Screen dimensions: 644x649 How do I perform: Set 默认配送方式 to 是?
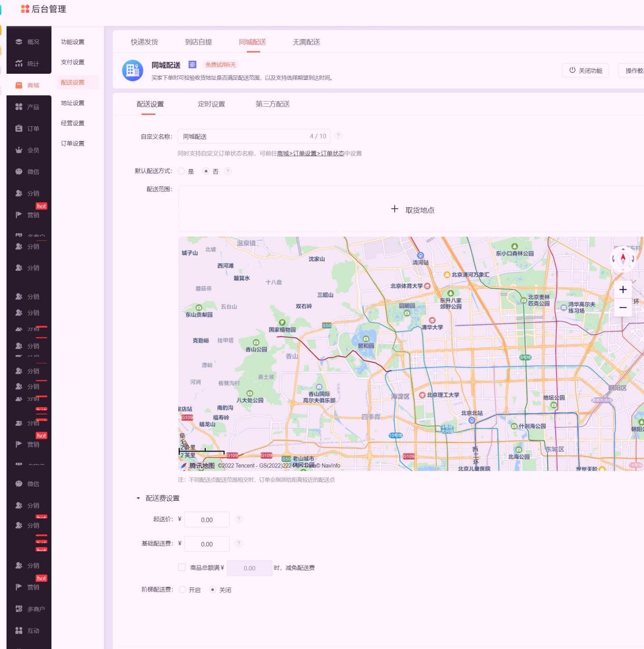pyautogui.click(x=182, y=172)
